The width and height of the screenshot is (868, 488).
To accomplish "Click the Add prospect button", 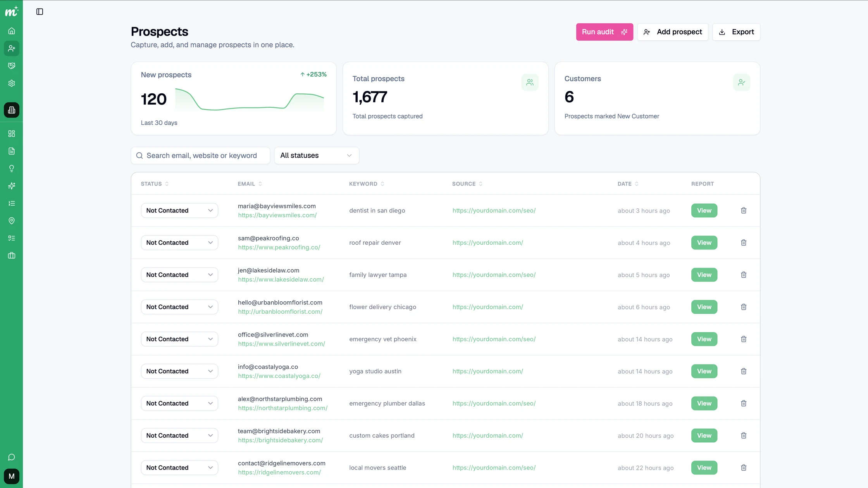I will point(673,32).
